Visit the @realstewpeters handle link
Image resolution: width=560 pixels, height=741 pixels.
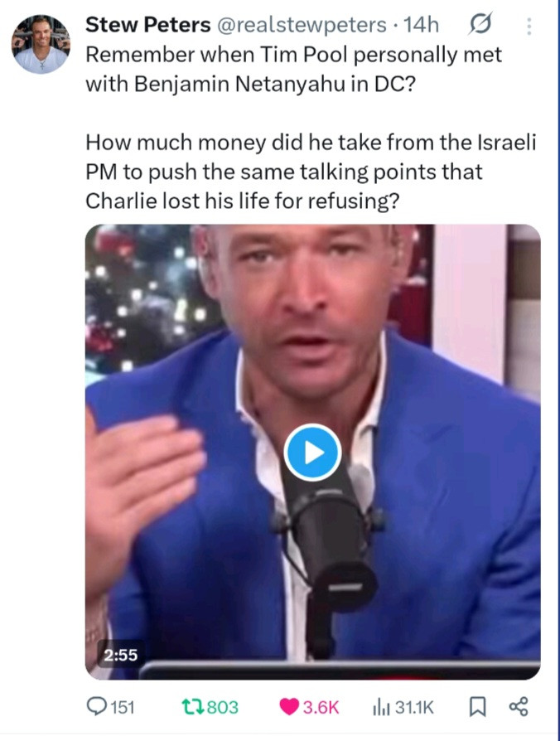point(302,25)
